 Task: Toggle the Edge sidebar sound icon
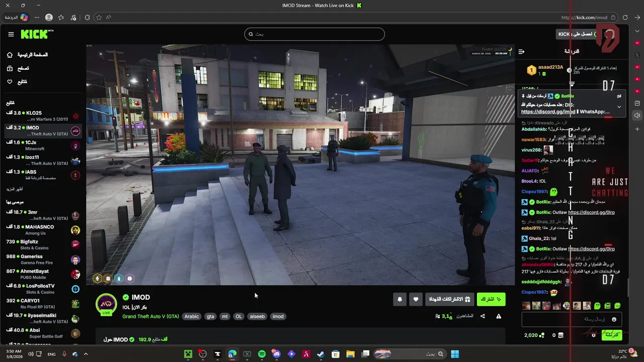point(637,116)
